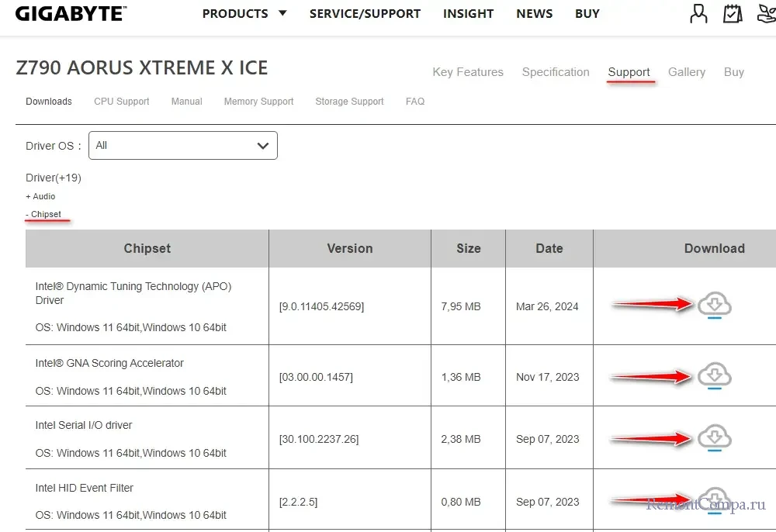Expand the Audio driver section

point(40,197)
